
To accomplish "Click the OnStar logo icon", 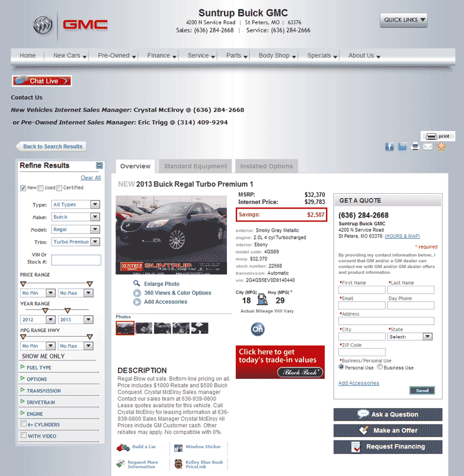I will 258,329.
